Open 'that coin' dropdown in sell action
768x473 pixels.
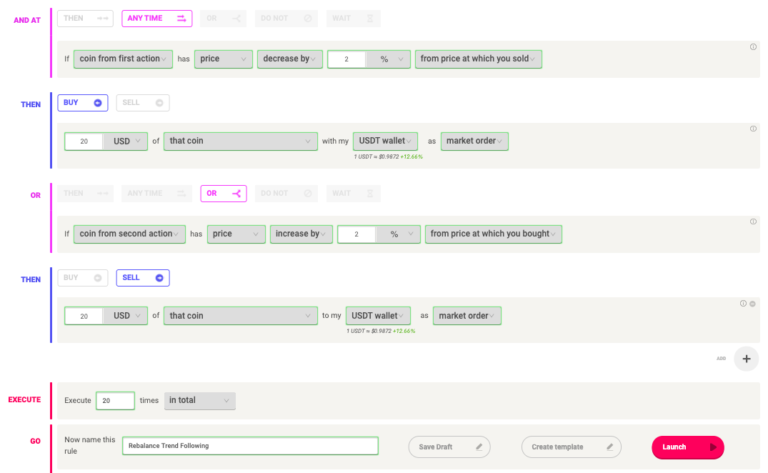click(240, 316)
